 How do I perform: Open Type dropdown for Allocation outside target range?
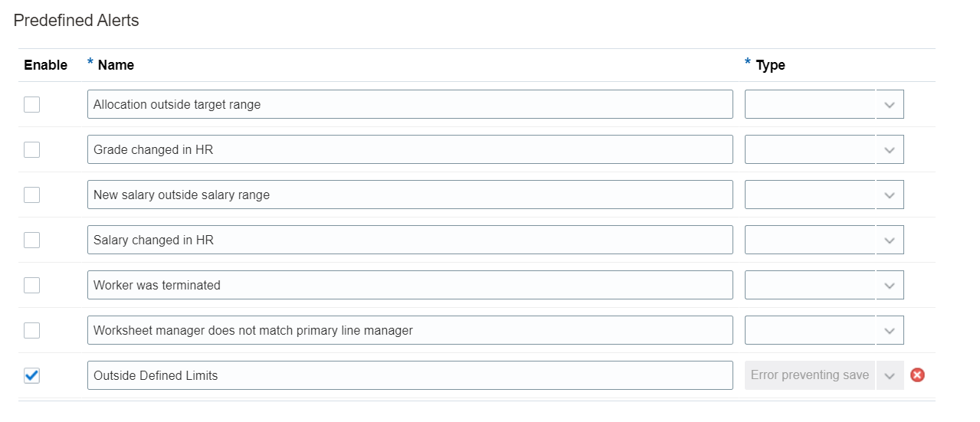pyautogui.click(x=889, y=105)
